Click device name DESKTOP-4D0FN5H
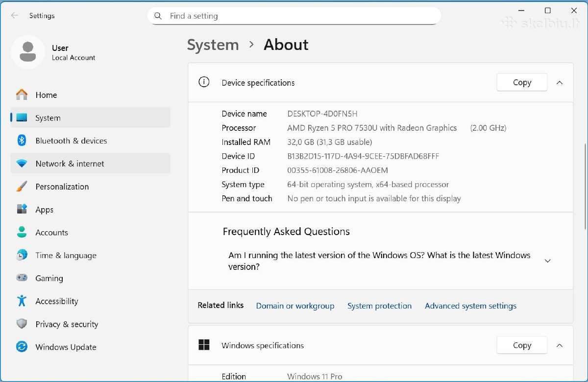Image resolution: width=588 pixels, height=382 pixels. (x=322, y=114)
